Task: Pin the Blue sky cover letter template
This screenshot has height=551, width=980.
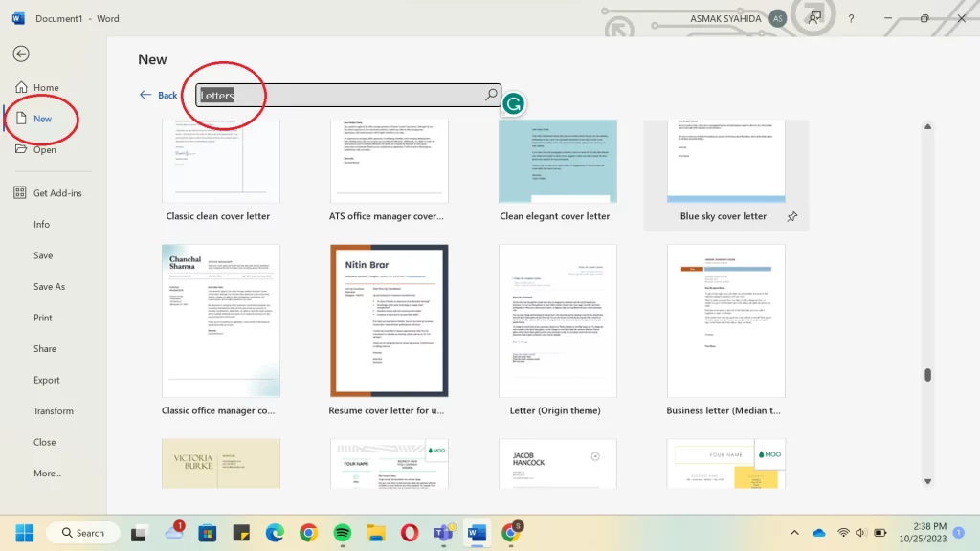Action: click(791, 217)
